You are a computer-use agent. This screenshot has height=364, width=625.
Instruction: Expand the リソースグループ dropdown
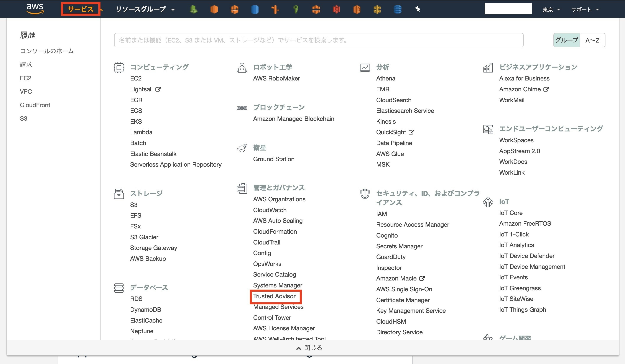click(x=145, y=9)
